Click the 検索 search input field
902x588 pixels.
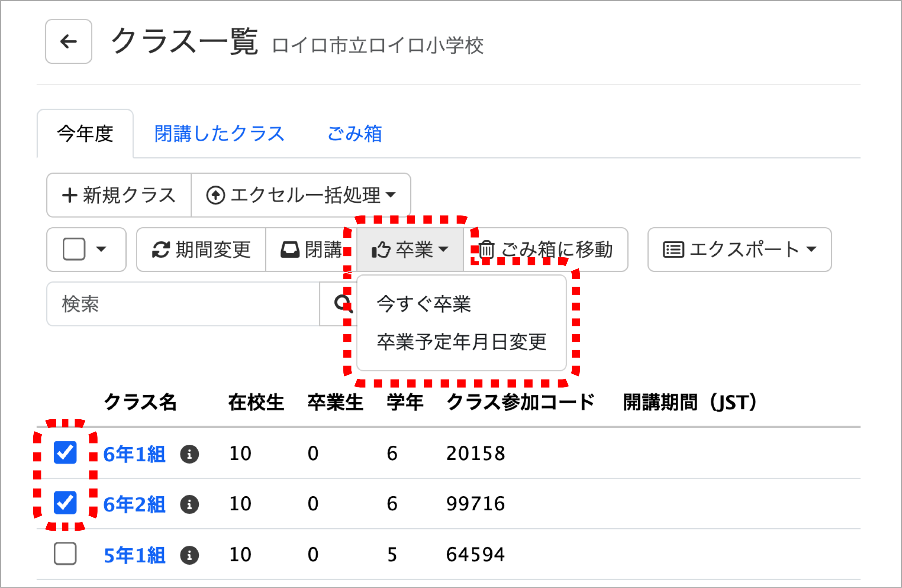tap(183, 304)
